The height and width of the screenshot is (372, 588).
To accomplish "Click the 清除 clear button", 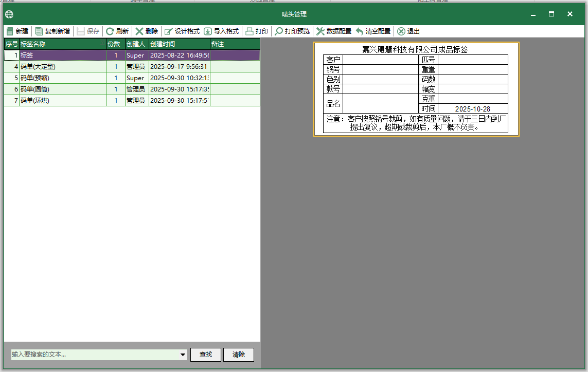I will [239, 355].
